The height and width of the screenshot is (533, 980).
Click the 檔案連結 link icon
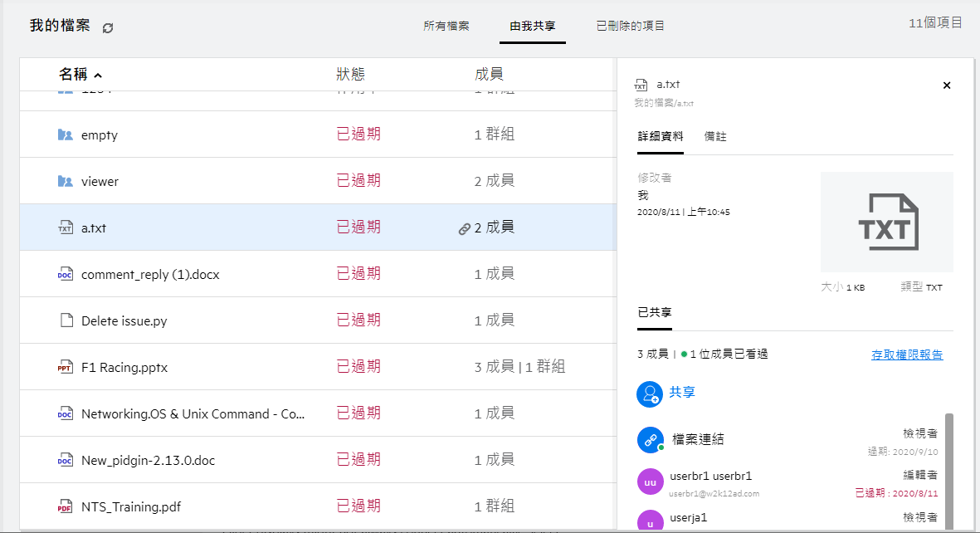649,440
